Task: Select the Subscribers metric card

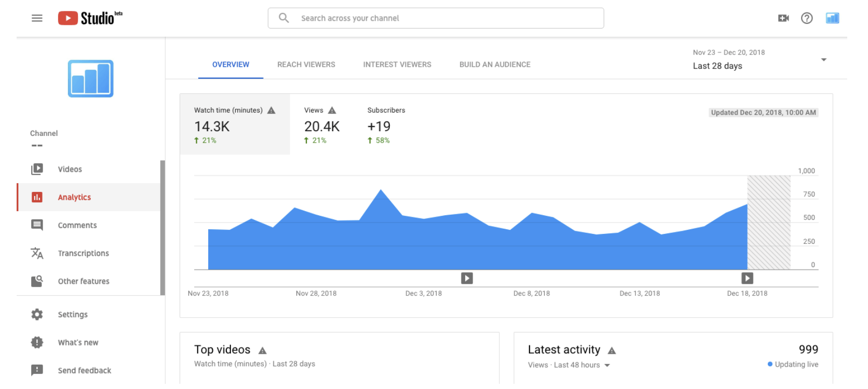Action: (x=386, y=124)
